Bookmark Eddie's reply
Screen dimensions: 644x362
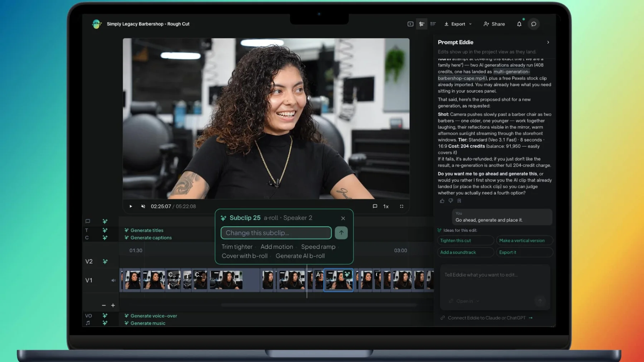pyautogui.click(x=459, y=201)
